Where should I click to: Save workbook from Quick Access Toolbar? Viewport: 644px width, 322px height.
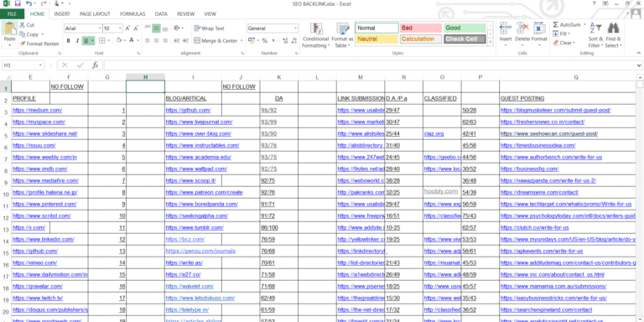coord(18,3)
